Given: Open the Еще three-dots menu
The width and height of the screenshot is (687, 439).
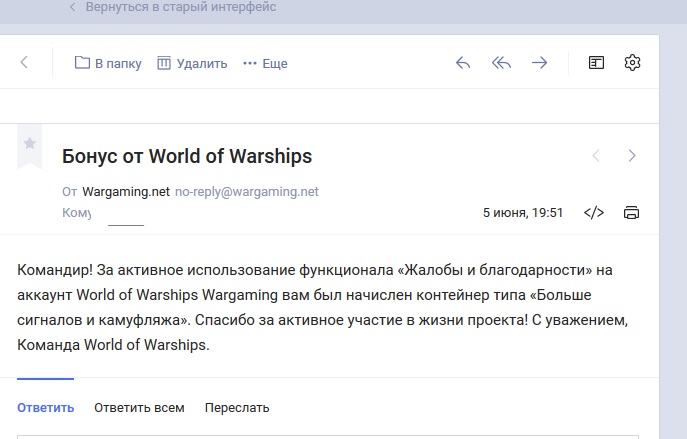Looking at the screenshot, I should coord(250,64).
